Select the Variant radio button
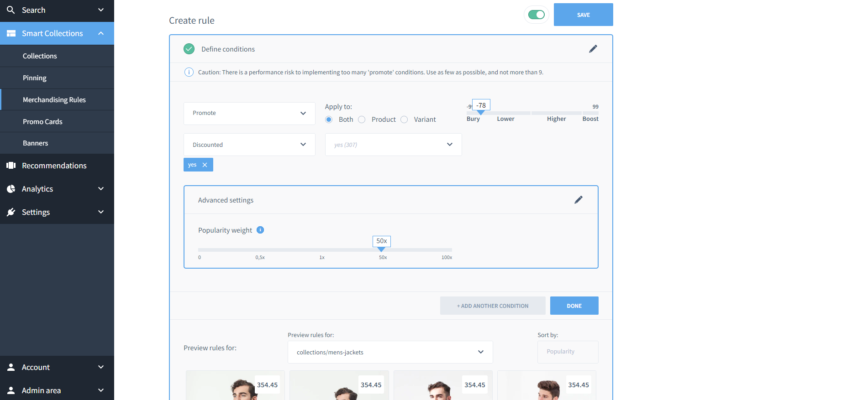 click(404, 119)
